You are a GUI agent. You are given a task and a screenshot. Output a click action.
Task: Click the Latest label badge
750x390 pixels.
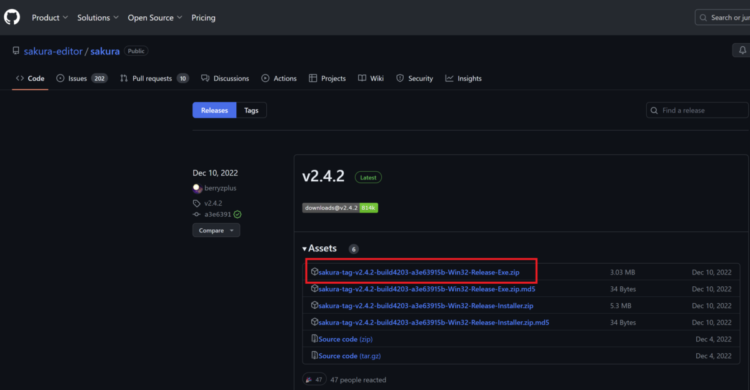point(368,178)
